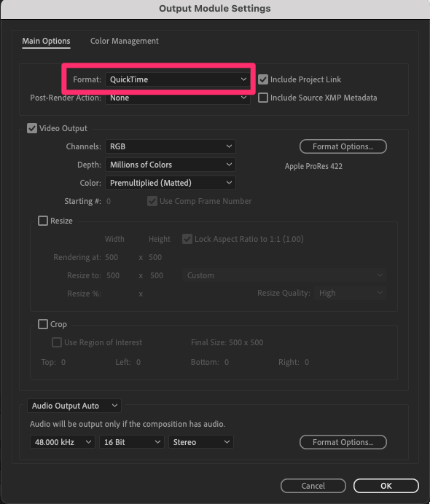Confirm settings with the OK button
This screenshot has height=504, width=430.
tap(386, 486)
